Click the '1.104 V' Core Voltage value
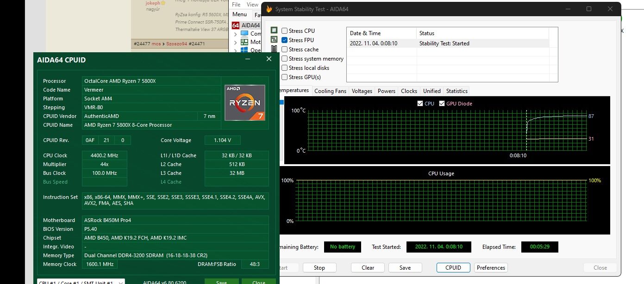 coord(223,140)
